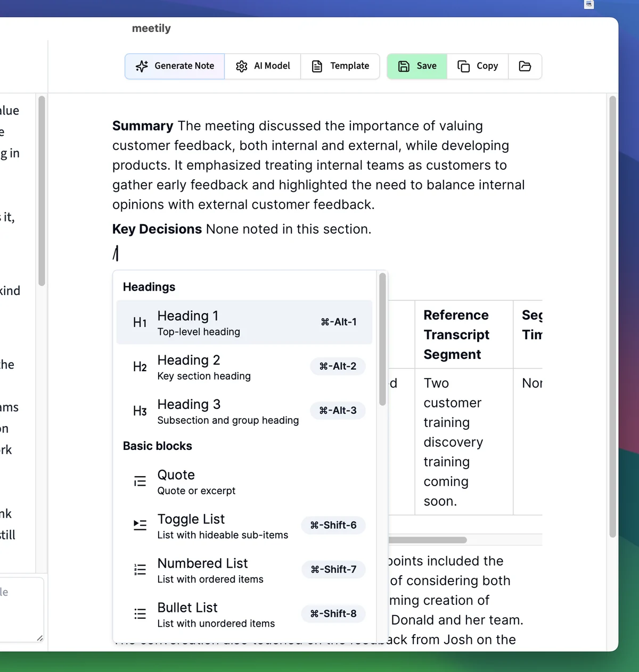Click the menu bar icon at the top right
639x672 pixels.
pos(589,4)
